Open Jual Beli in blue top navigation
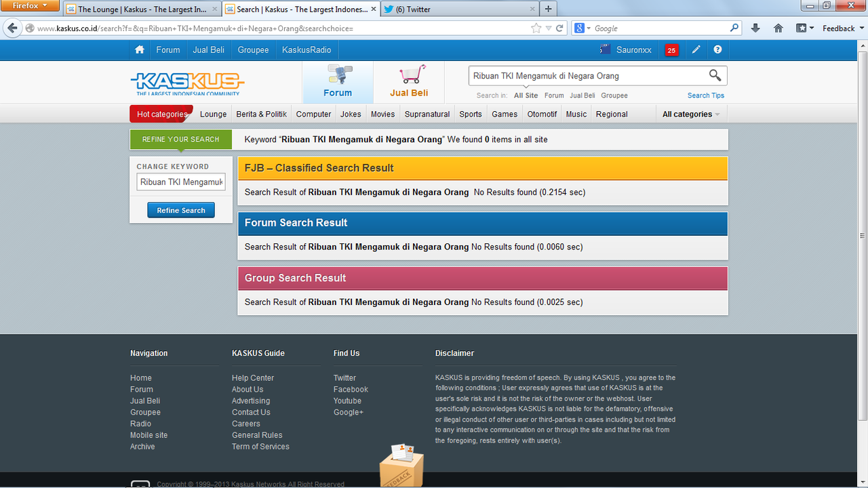868x488 pixels. pyautogui.click(x=209, y=49)
